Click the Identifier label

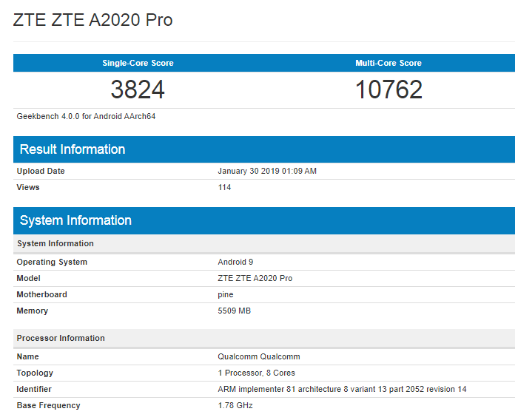pyautogui.click(x=34, y=389)
